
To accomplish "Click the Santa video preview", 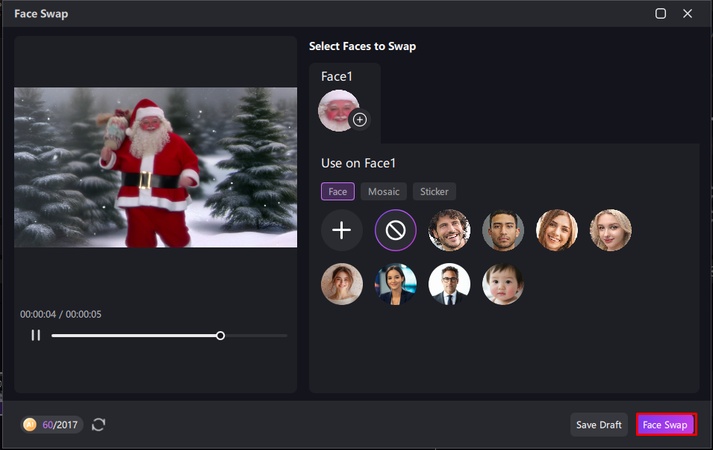I will 156,167.
